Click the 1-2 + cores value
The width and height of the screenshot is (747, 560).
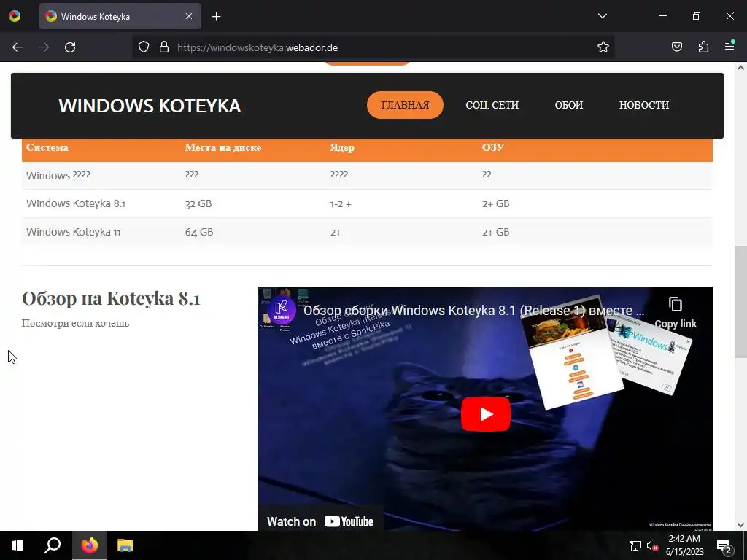341,204
